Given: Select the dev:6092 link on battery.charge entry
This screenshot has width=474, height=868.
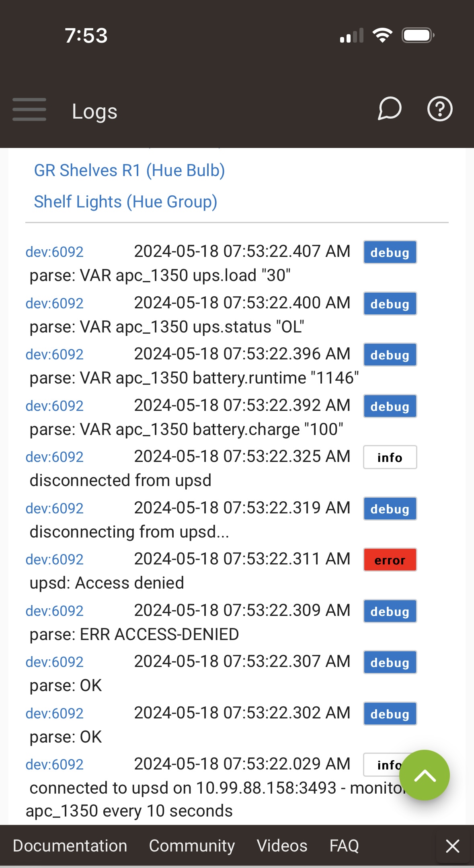Looking at the screenshot, I should (54, 406).
